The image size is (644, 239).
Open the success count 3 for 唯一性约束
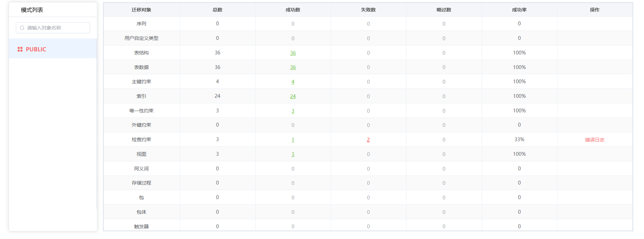(x=293, y=111)
